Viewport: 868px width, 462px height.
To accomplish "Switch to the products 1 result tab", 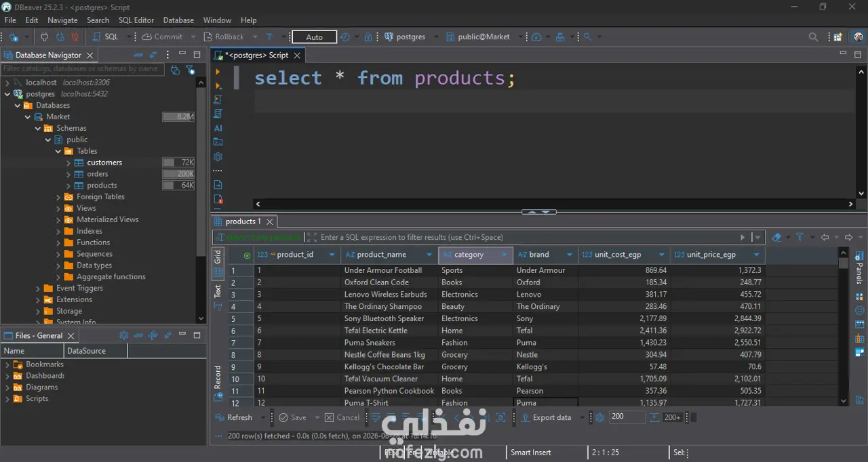I will tap(243, 222).
